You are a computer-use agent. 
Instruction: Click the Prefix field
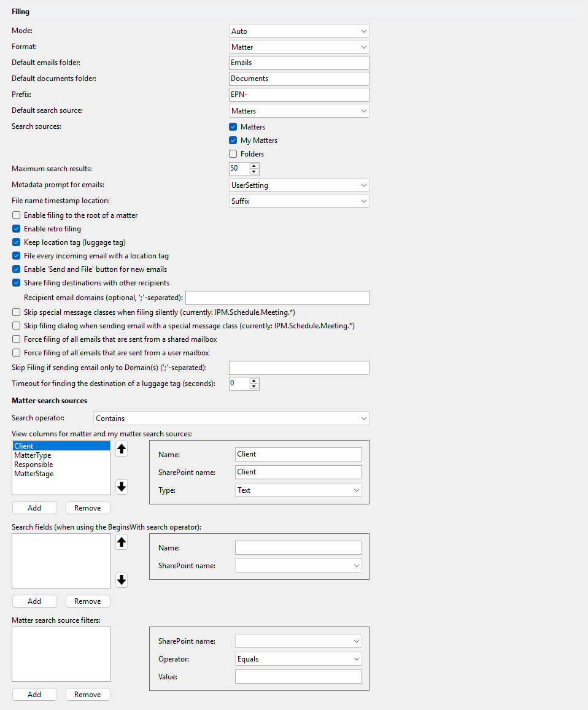click(299, 95)
